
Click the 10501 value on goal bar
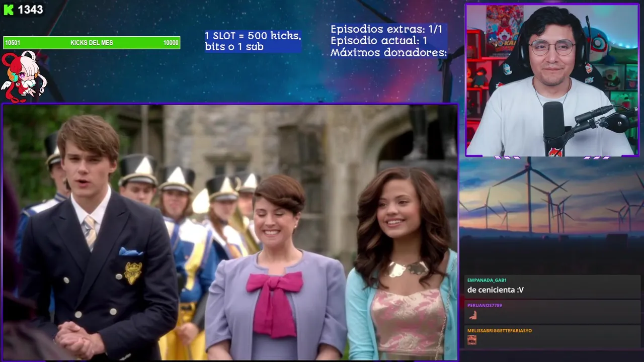tap(13, 43)
